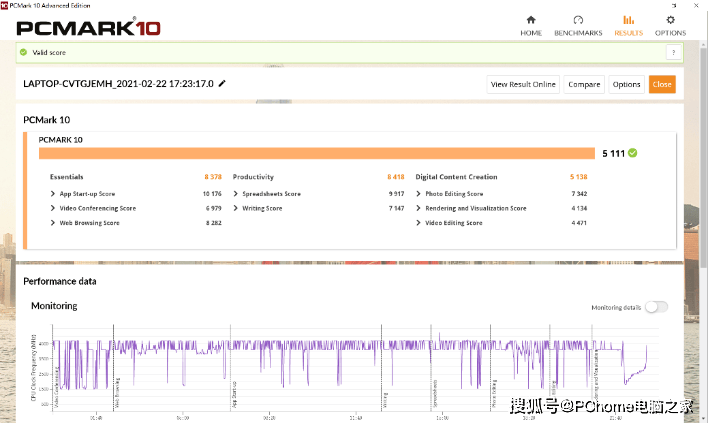Click the vertical scrollbar on the right
This screenshot has height=423, width=708.
pos(703,158)
